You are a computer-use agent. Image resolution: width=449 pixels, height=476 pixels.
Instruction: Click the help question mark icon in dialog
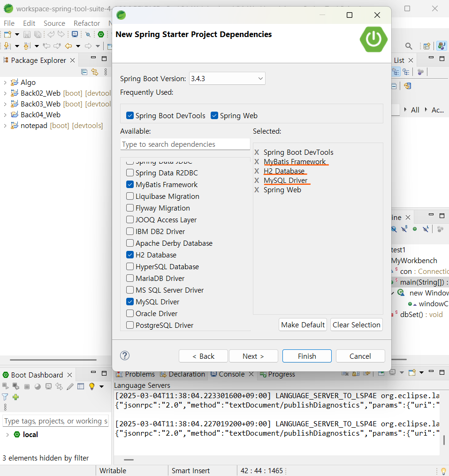tap(125, 355)
